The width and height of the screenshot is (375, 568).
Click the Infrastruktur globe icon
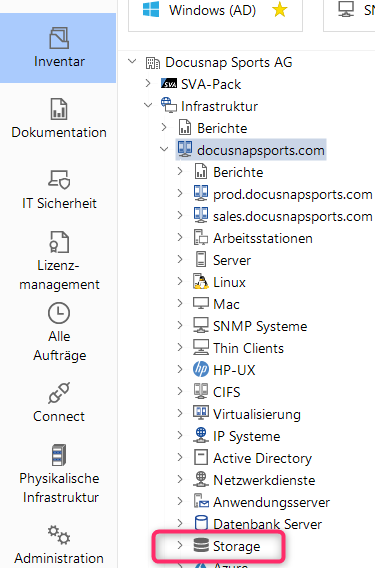[169, 105]
